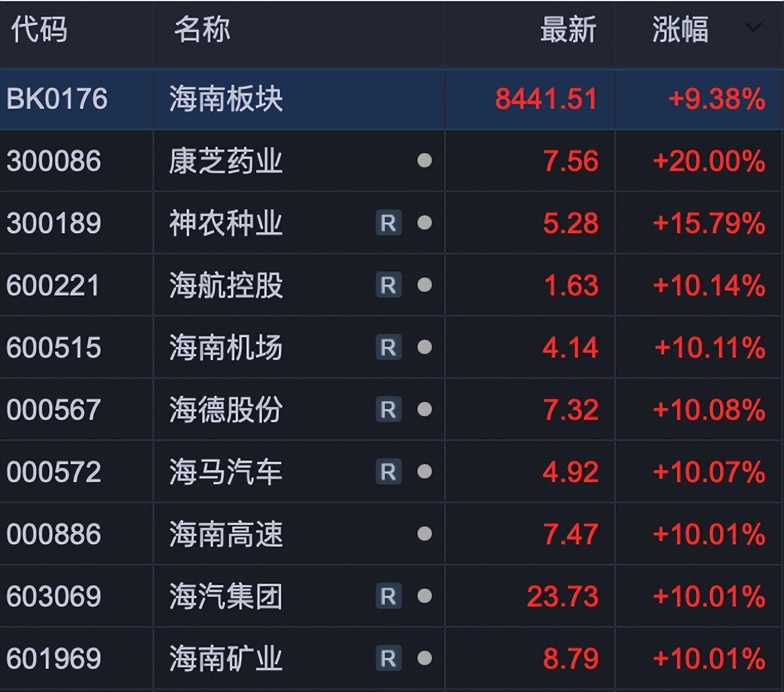Click the +10.08% change value
This screenshot has width=784, height=692.
point(709,409)
